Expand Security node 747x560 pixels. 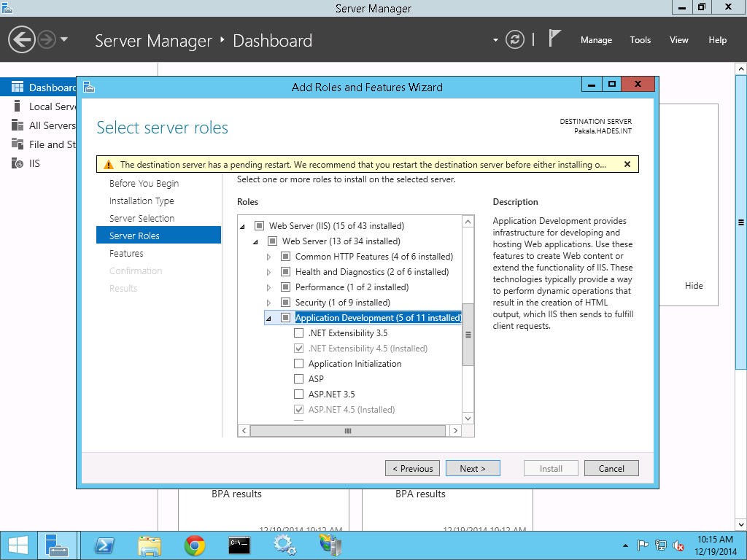click(268, 303)
